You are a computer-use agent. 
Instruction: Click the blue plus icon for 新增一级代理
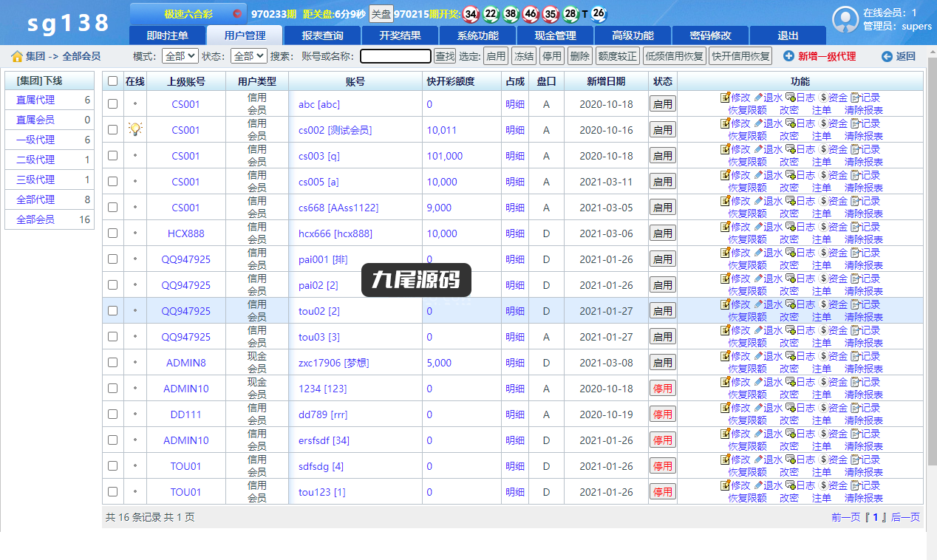(788, 56)
